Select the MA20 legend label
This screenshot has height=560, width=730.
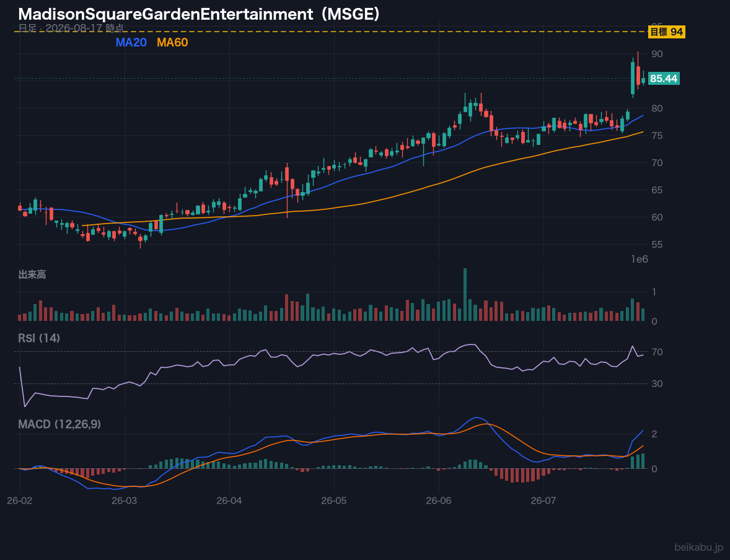(131, 42)
